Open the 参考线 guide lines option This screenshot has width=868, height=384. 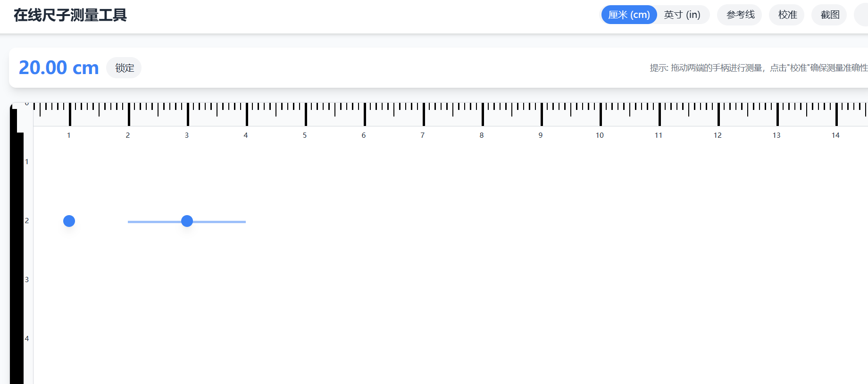pyautogui.click(x=740, y=15)
